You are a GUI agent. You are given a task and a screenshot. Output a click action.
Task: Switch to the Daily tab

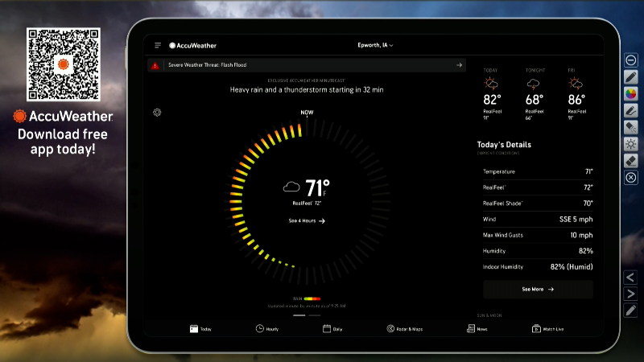coord(332,329)
